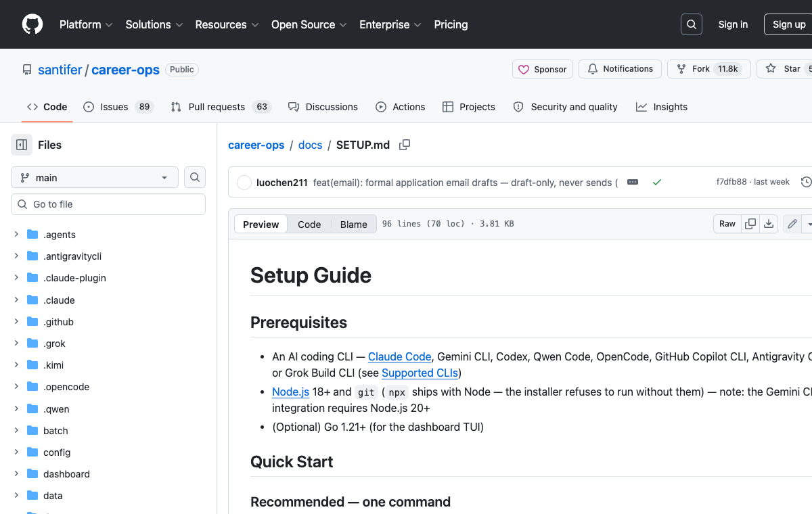Open the Enterprise menu dropdown

click(390, 24)
